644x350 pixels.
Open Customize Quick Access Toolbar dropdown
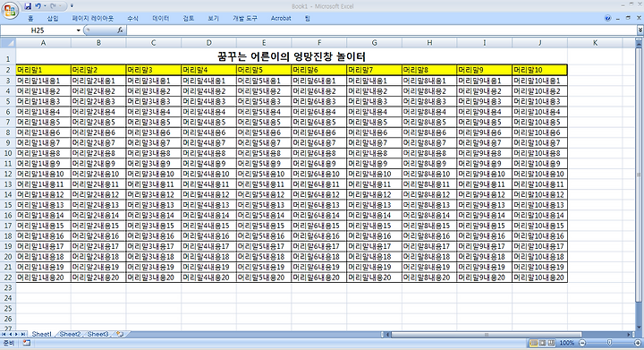click(x=72, y=6)
